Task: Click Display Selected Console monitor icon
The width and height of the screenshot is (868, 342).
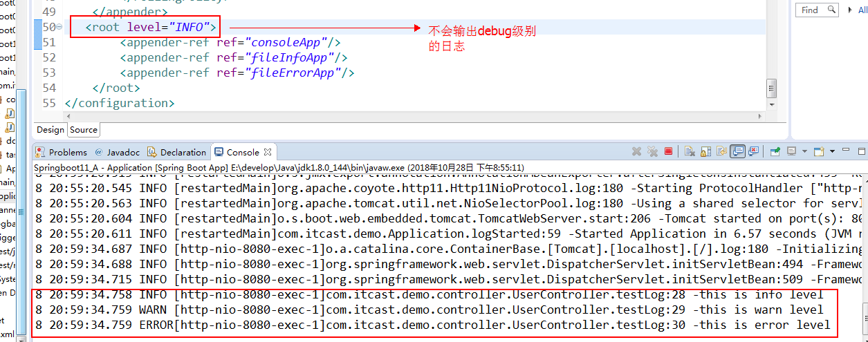Action: 792,151
